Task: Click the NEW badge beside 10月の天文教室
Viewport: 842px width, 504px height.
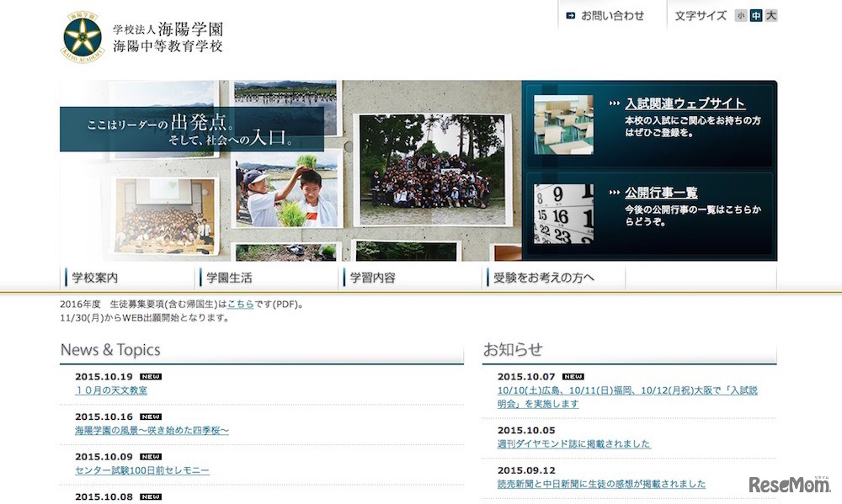Action: 153,376
